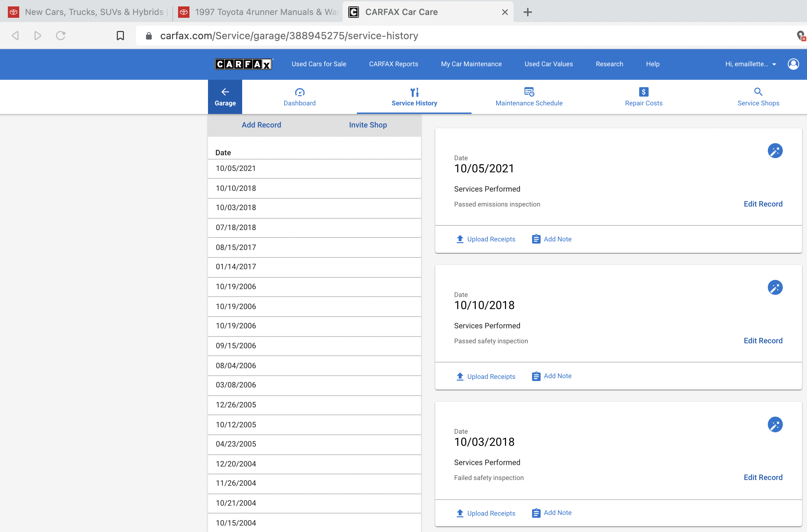Select the 01/14/2017 date row

pyautogui.click(x=314, y=267)
